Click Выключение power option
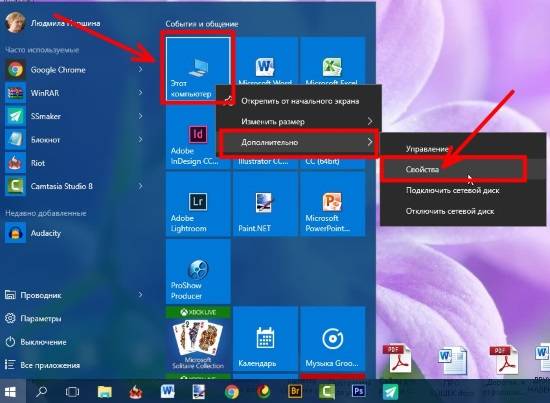This screenshot has height=403, width=550. (x=43, y=342)
